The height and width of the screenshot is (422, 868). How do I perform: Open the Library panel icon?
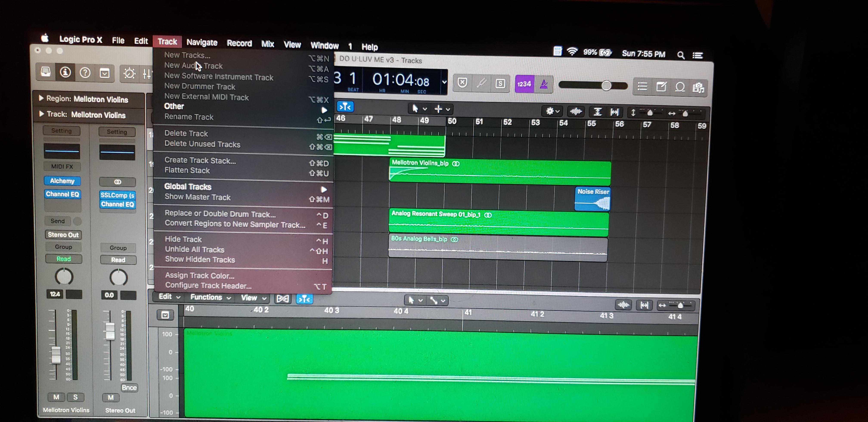click(x=45, y=73)
